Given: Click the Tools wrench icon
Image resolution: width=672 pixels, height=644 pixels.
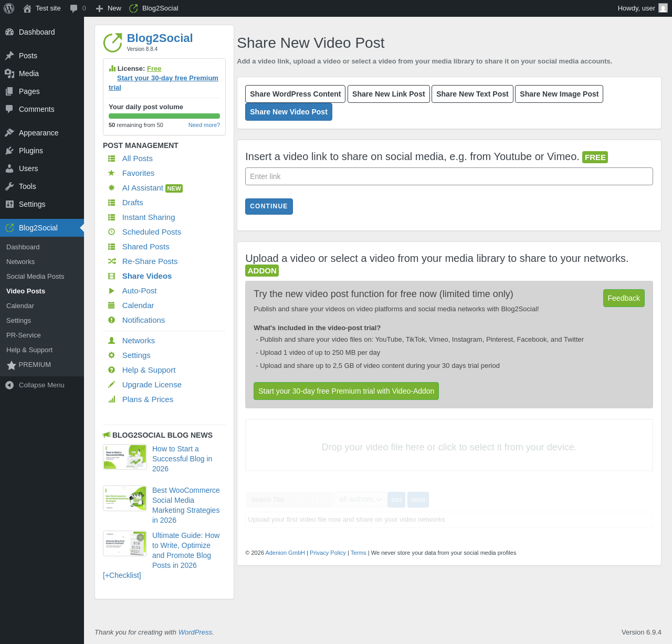Looking at the screenshot, I should click(9, 186).
